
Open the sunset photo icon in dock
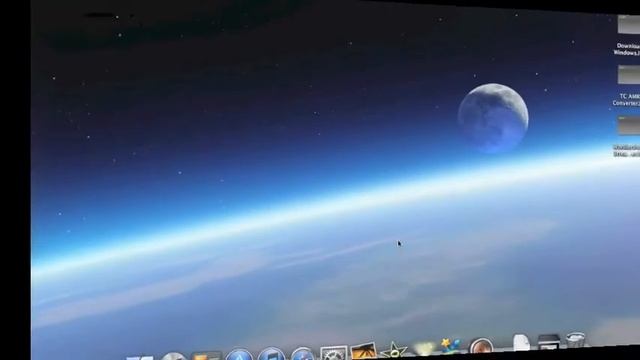tap(363, 351)
